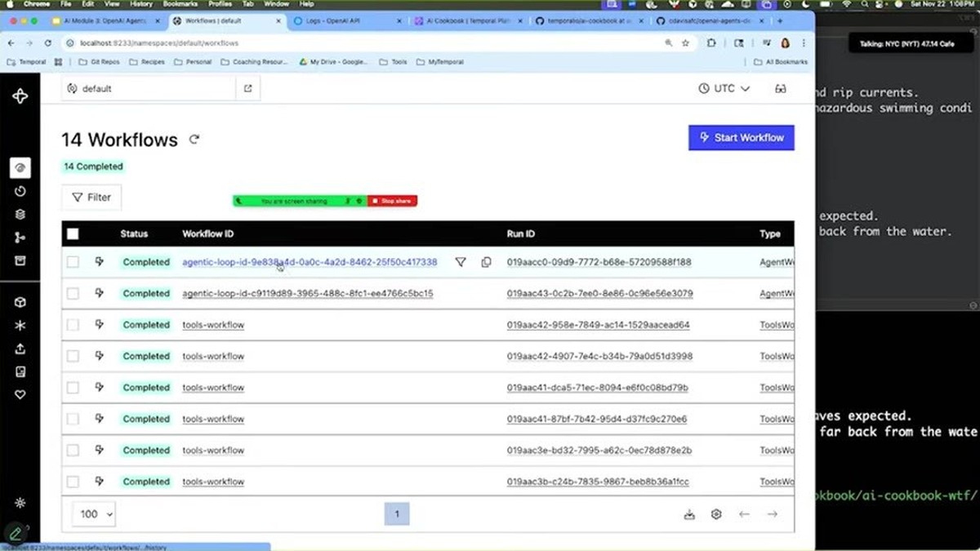Viewport: 980px width, 551px height.
Task: Click the Temporal logo in the sidebar
Action: [20, 96]
